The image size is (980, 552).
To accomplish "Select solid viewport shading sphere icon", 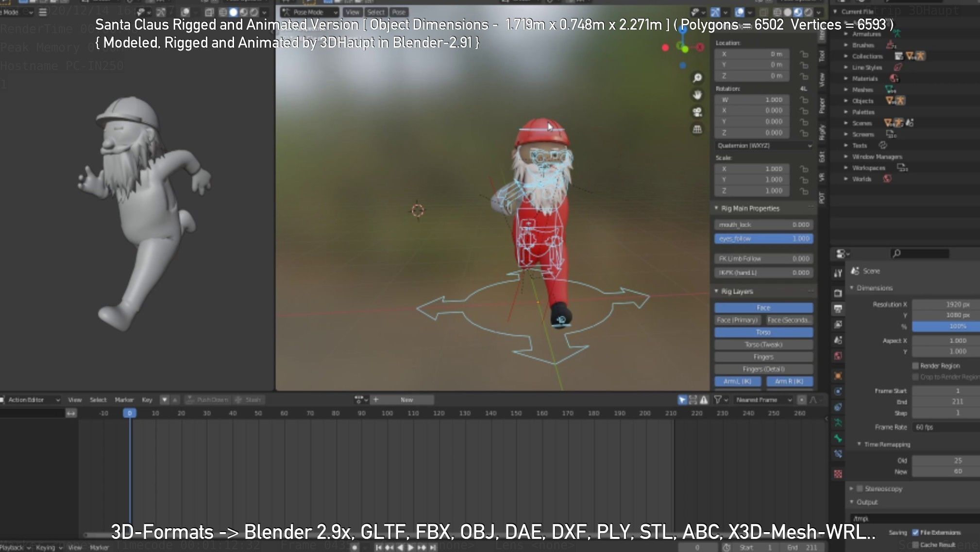I will click(x=788, y=12).
